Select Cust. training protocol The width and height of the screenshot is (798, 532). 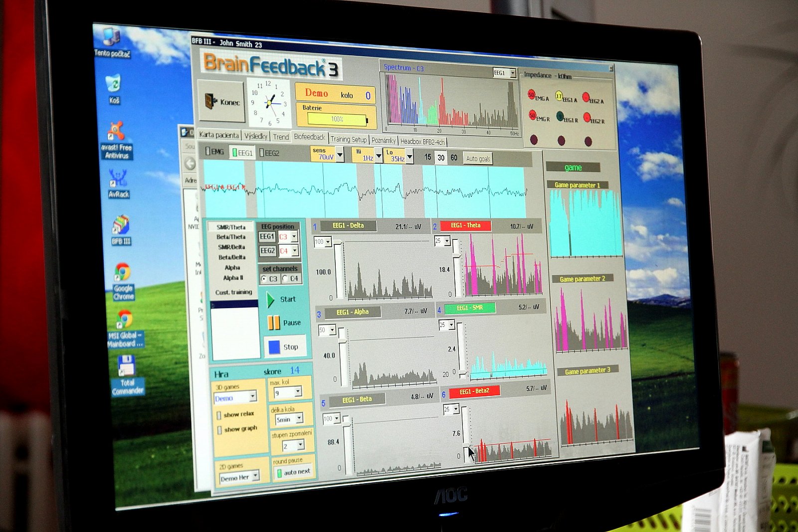233,292
